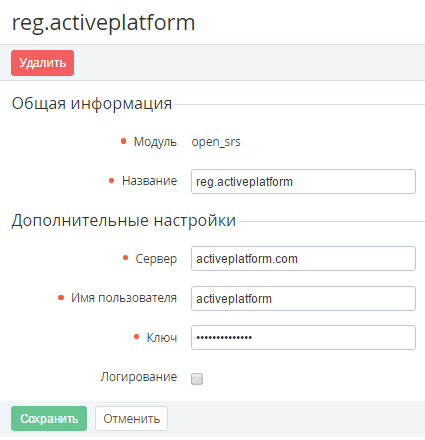Viewport: 425px width, 440px height.
Task: Focus the Название input field
Action: tap(303, 182)
